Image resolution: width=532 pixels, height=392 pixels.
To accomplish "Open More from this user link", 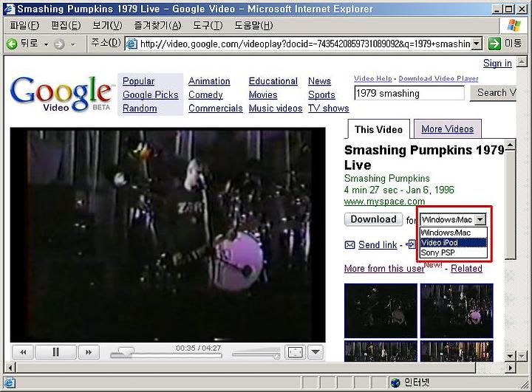I will click(x=384, y=269).
